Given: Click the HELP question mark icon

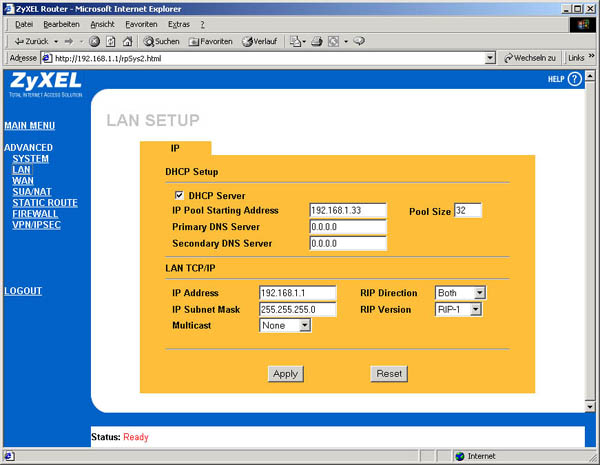Looking at the screenshot, I should 575,79.
